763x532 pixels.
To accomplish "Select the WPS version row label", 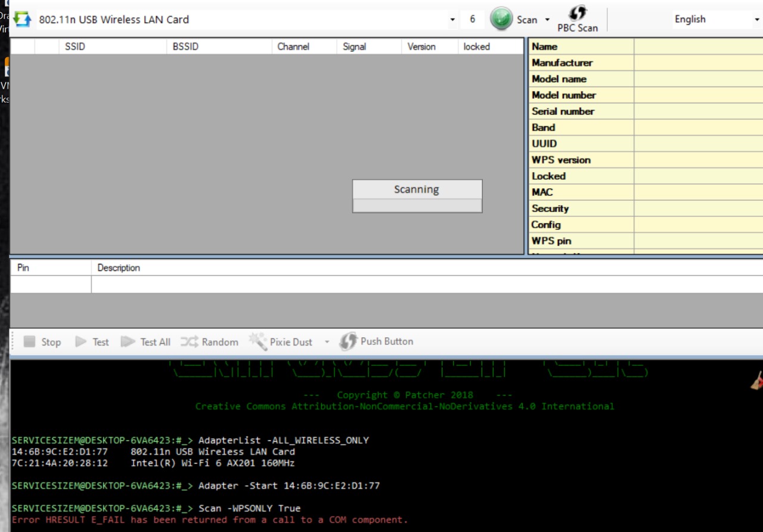I will click(561, 160).
